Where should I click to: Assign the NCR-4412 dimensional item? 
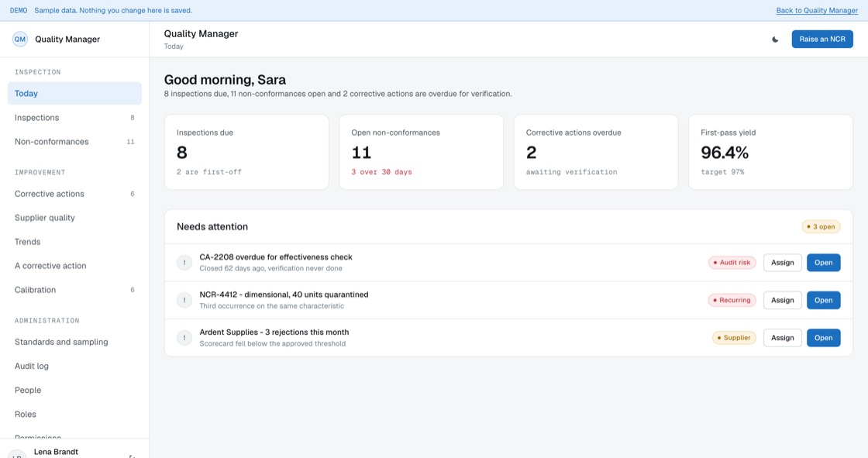[x=782, y=300]
